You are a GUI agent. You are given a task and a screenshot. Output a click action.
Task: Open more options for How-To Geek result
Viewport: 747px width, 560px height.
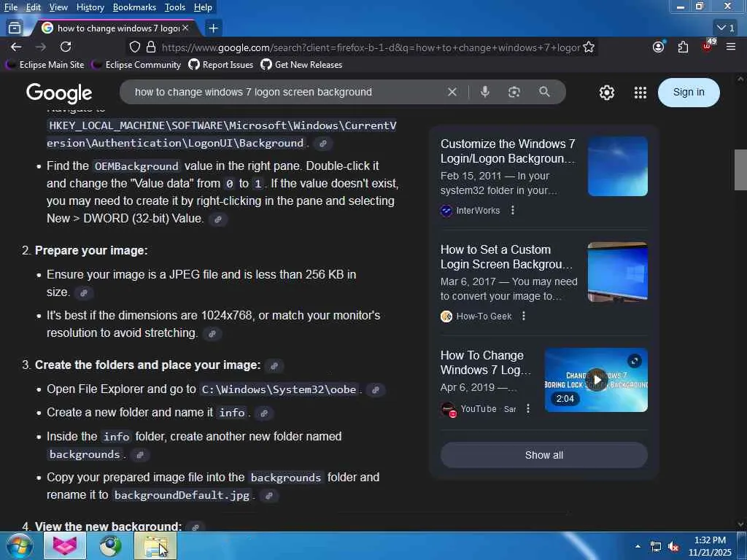(524, 316)
